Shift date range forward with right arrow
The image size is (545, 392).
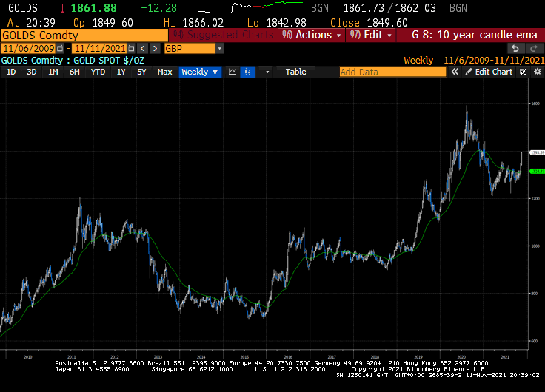point(155,49)
